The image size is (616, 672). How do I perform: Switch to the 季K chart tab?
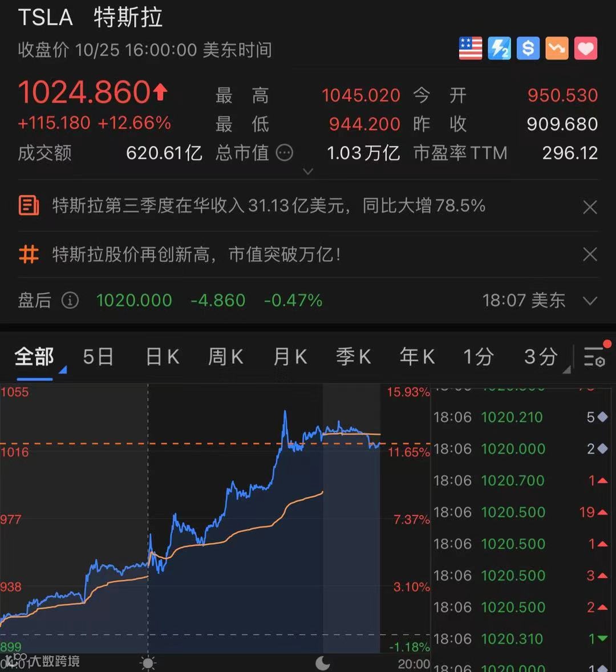[x=354, y=357]
